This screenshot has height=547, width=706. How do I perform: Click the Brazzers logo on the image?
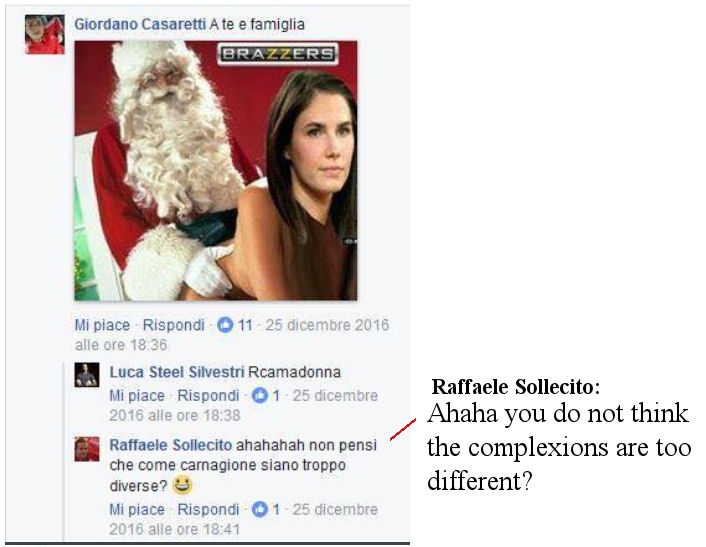click(277, 54)
